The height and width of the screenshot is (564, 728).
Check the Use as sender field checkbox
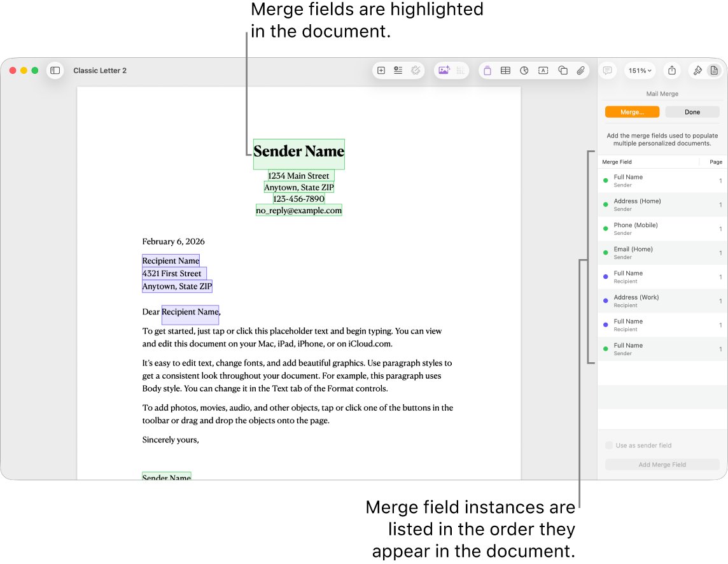[608, 446]
